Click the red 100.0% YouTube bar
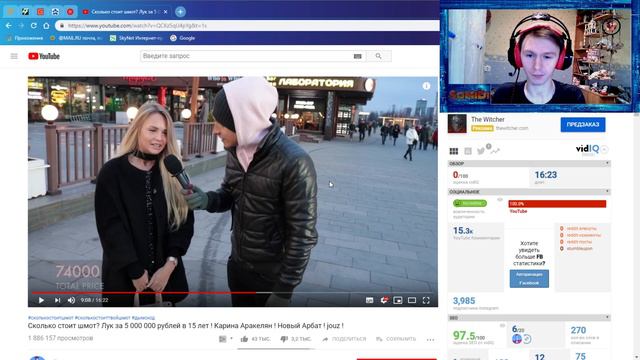 (x=557, y=204)
